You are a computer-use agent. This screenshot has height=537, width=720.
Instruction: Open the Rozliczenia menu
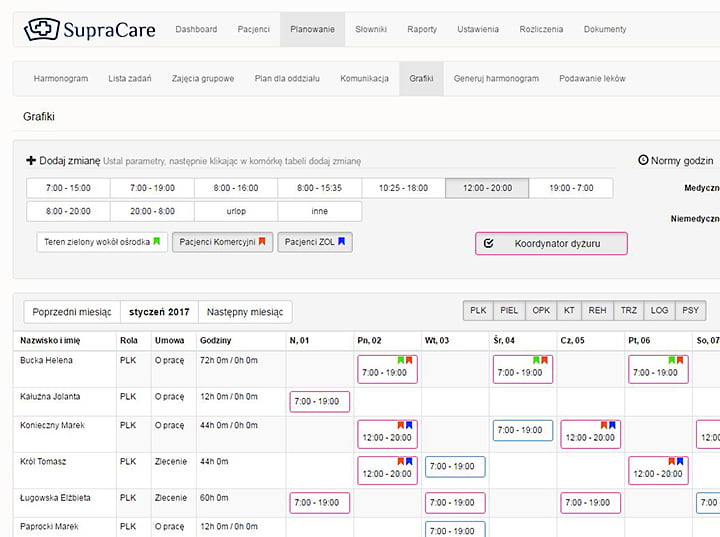click(541, 29)
